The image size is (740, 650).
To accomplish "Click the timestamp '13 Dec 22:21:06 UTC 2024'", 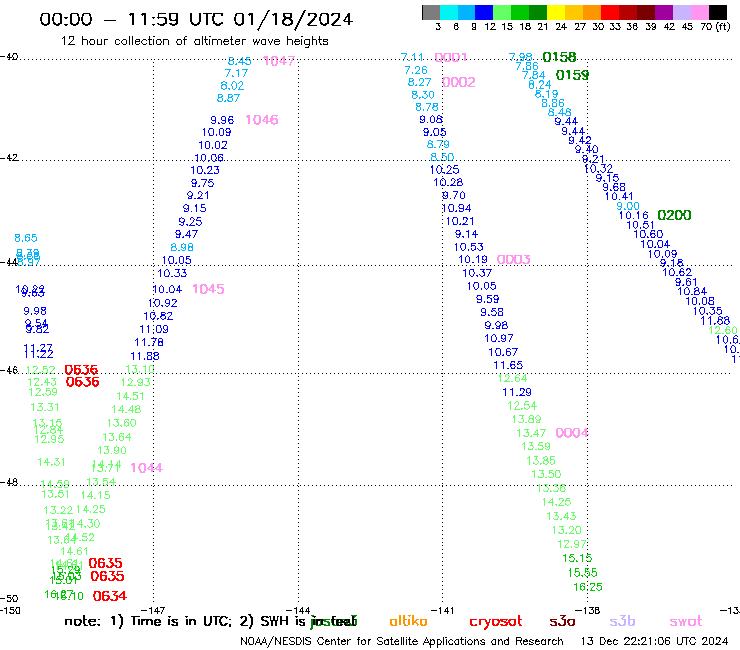I will 654,642.
